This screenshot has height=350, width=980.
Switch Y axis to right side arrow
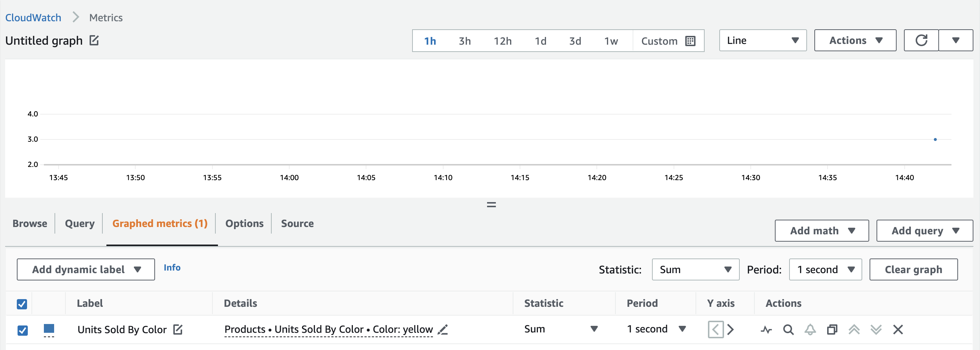[731, 329]
